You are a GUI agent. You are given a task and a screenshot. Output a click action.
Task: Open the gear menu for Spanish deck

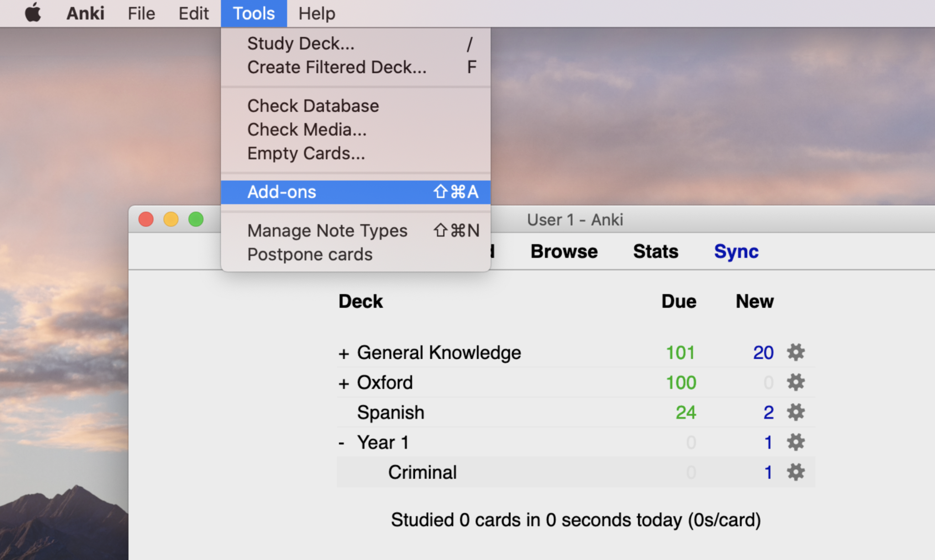796,412
